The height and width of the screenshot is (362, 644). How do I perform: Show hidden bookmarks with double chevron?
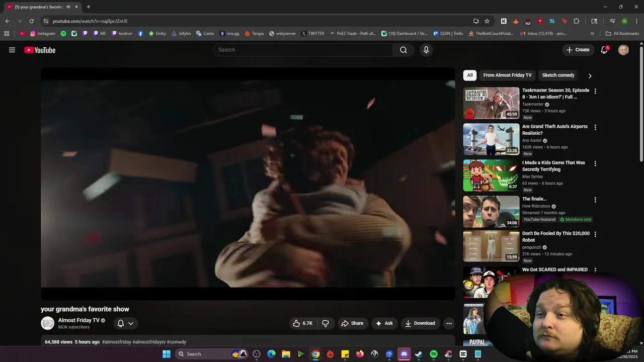[x=592, y=34]
